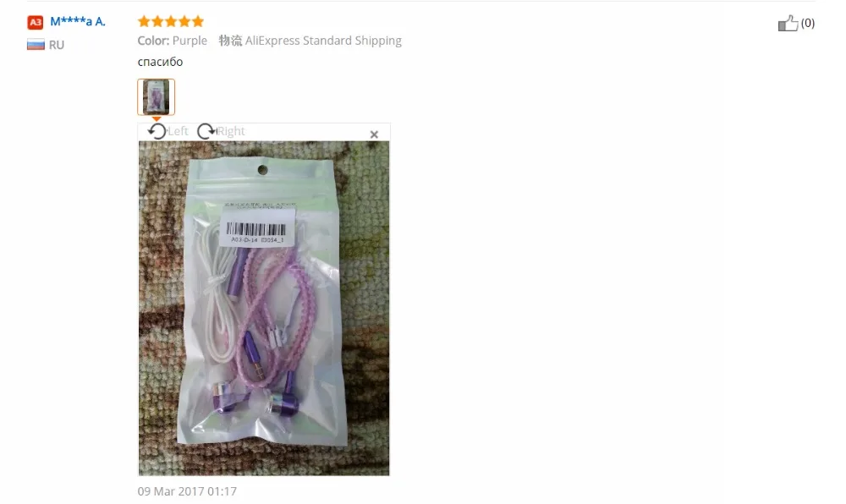Close the enlarged review photo
The width and height of the screenshot is (846, 504).
click(x=374, y=134)
